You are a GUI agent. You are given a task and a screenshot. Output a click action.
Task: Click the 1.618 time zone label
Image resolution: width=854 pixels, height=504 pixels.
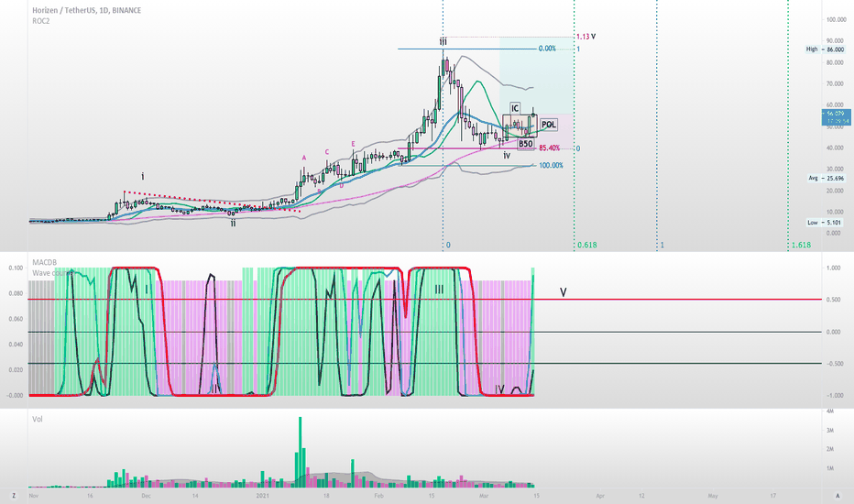(801, 246)
